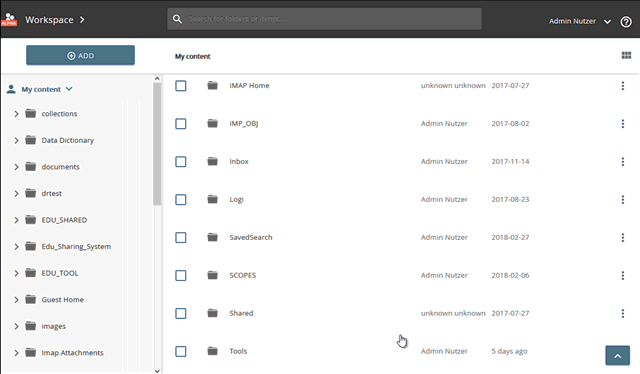The image size is (640, 374).
Task: Open three-dot menu for Inbox folder
Action: coord(622,162)
